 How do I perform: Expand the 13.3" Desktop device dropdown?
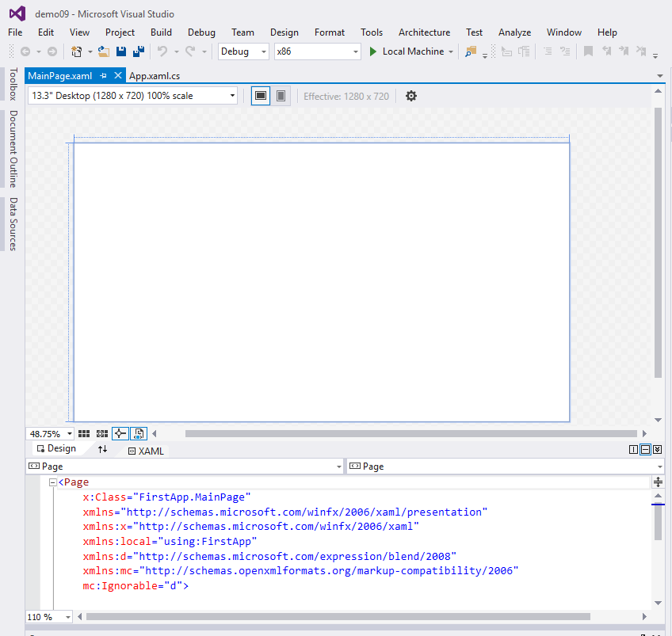[132, 96]
